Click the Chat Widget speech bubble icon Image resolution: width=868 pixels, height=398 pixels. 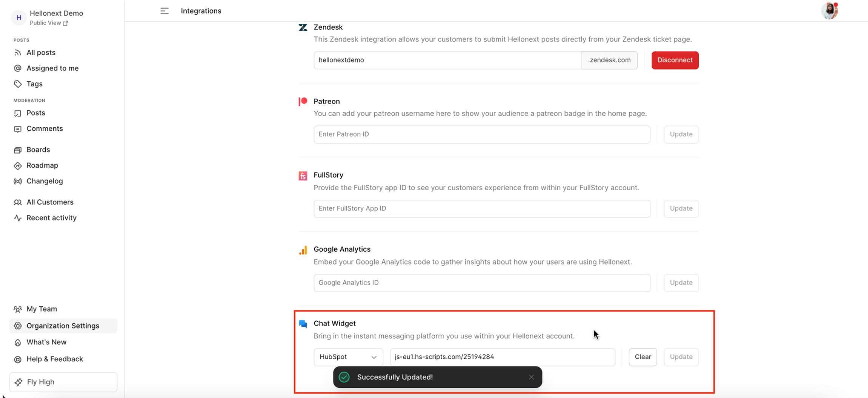(x=303, y=324)
